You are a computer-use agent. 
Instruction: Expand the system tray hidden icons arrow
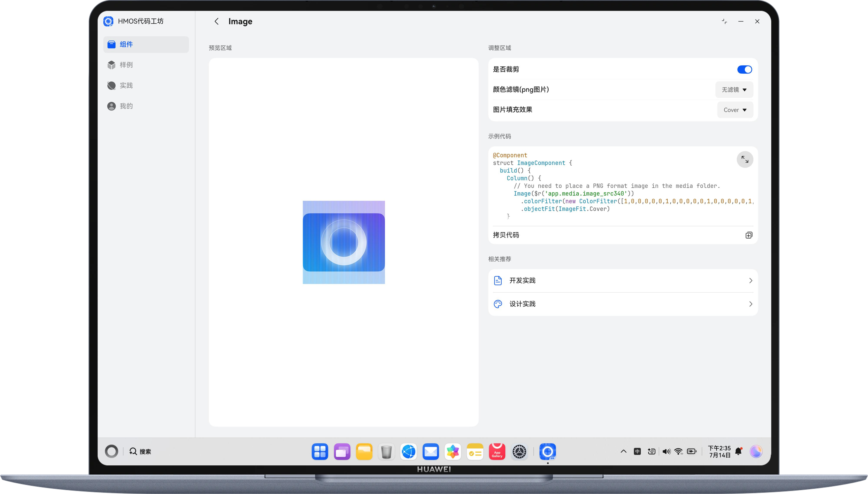[x=623, y=452]
